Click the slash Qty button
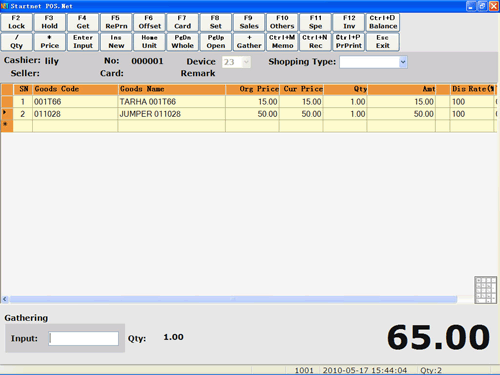Image resolution: width=500 pixels, height=375 pixels. click(17, 42)
